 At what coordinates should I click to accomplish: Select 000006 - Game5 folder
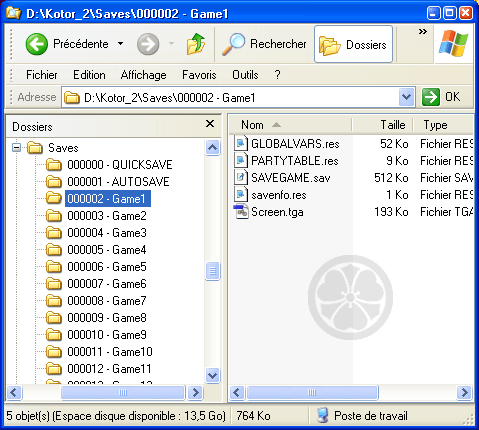tap(107, 267)
